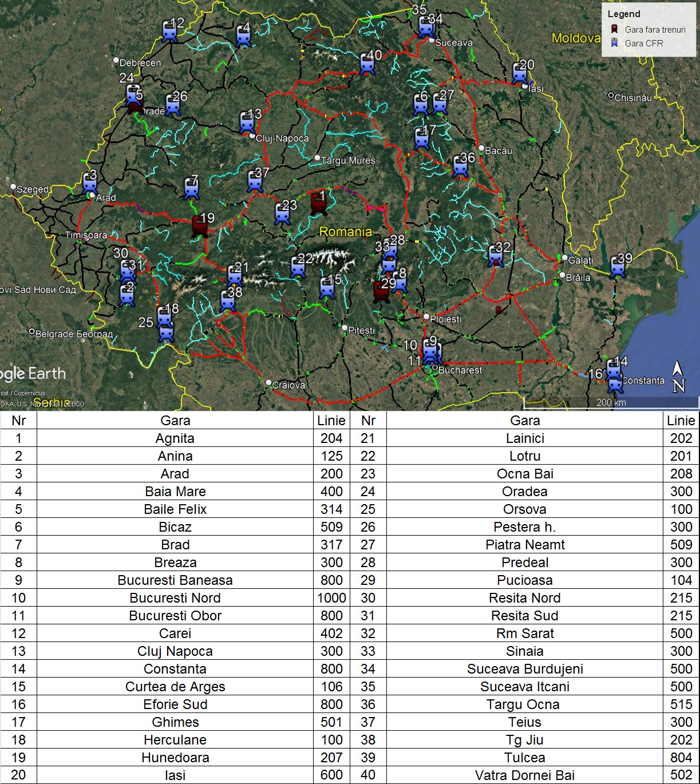Image resolution: width=700 pixels, height=784 pixels.
Task: Select the Baia Mare station marker 4
Action: click(244, 35)
